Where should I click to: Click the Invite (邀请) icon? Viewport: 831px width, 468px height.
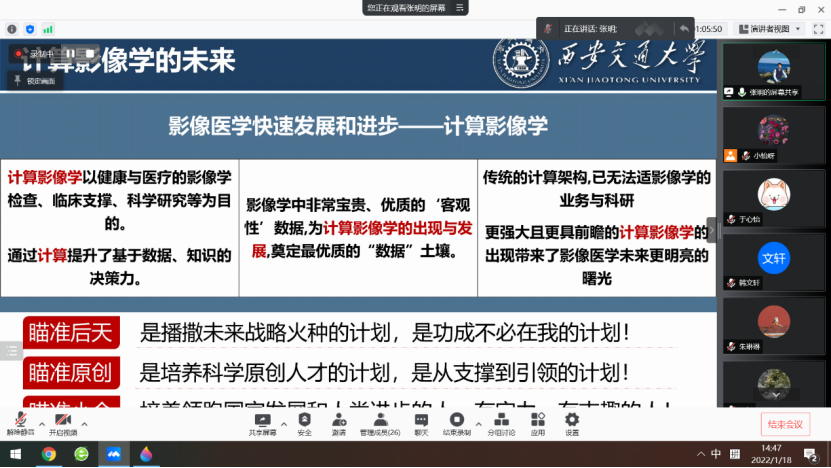pos(339,421)
